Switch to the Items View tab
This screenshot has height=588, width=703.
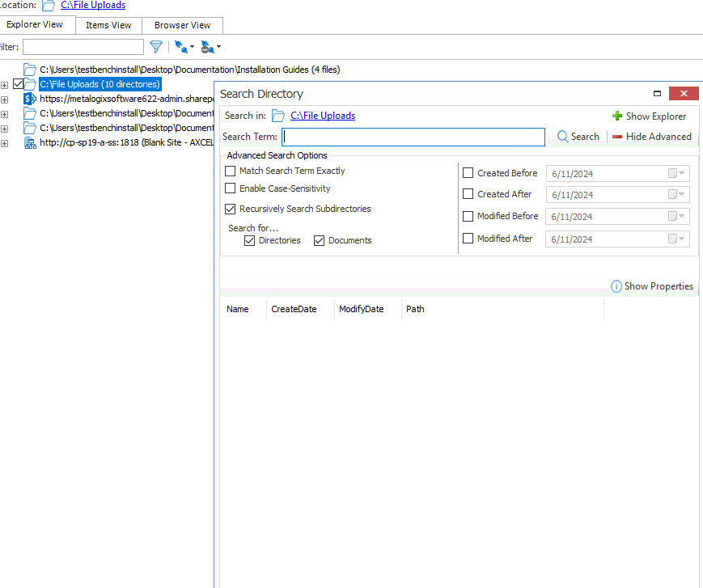108,25
